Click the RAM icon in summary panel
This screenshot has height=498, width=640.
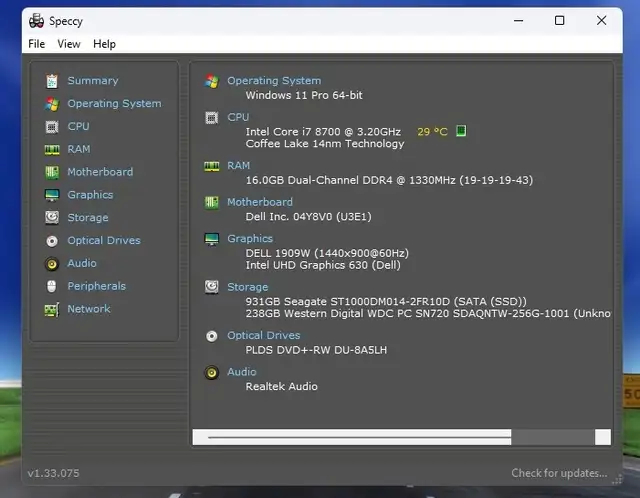tap(211, 166)
